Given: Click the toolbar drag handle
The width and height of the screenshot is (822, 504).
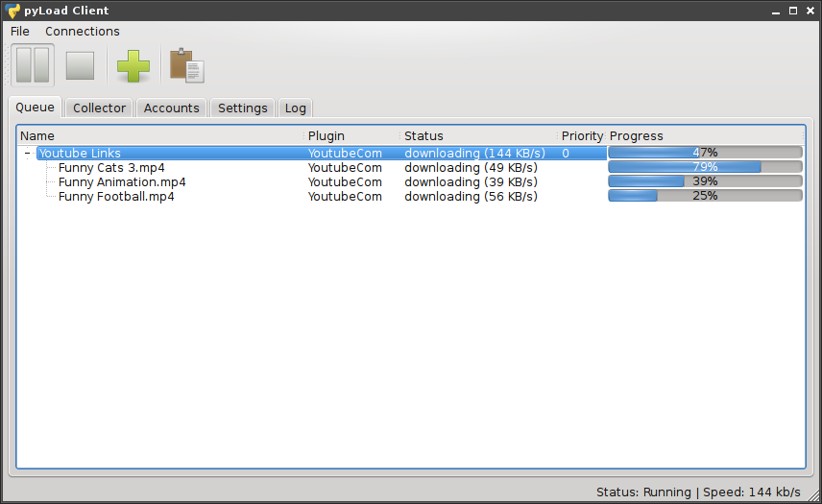Looking at the screenshot, I should (x=7, y=65).
